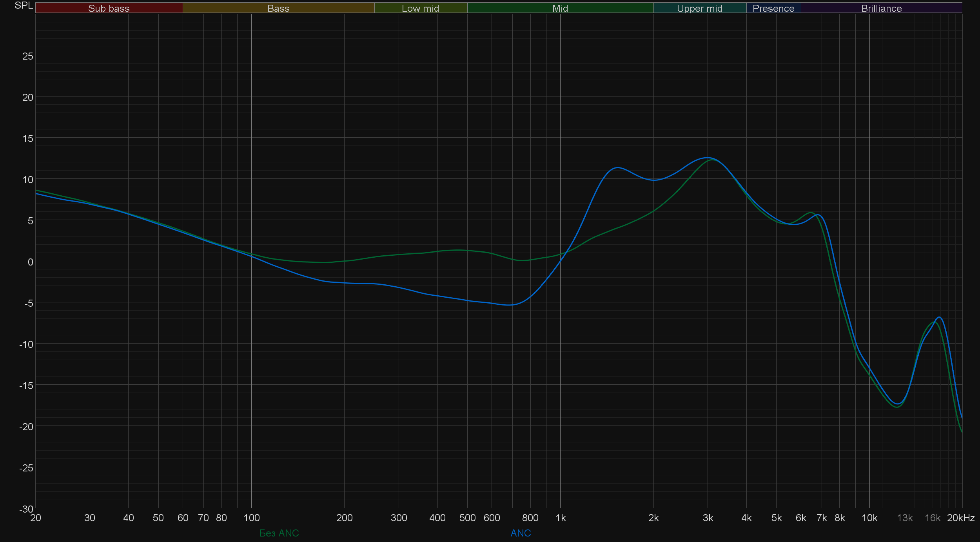Click the 20kHz axis end label
Viewport: 980px width, 542px height.
[x=960, y=518]
